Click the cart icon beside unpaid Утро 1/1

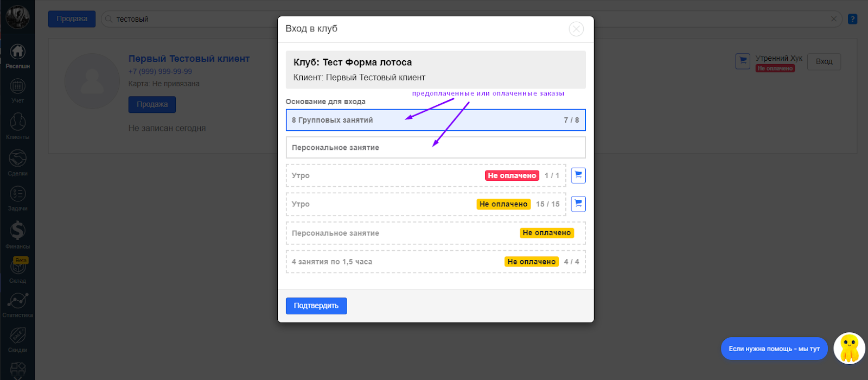click(578, 175)
